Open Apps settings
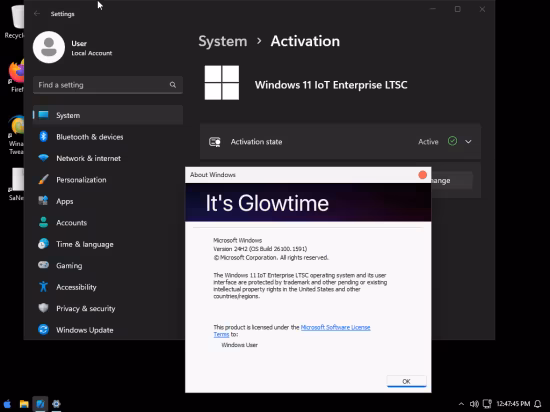 tap(108, 201)
